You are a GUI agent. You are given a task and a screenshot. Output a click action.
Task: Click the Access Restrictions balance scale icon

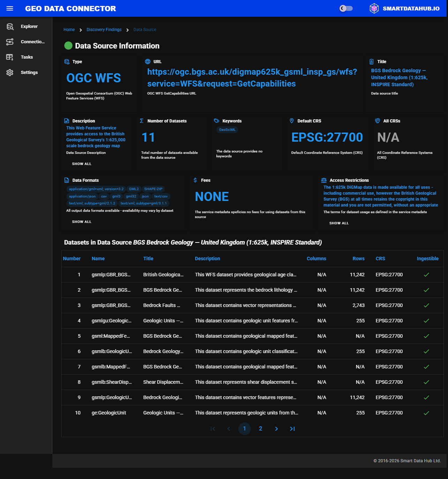324,180
